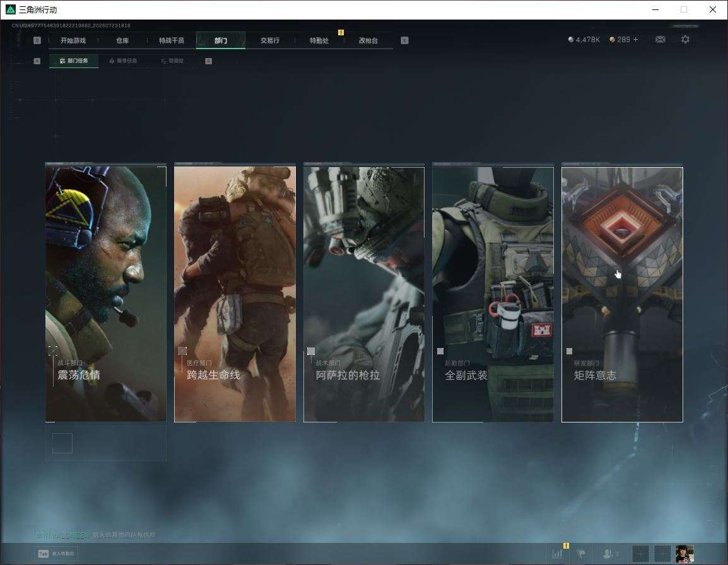This screenshot has width=728, height=565.
Task: Open the 震荡危情 combat department card
Action: 106,294
